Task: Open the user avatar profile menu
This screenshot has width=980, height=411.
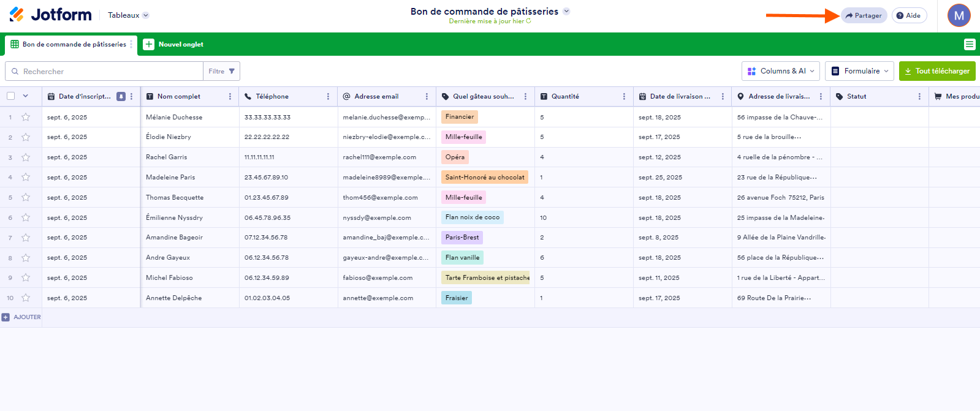Action: [959, 15]
